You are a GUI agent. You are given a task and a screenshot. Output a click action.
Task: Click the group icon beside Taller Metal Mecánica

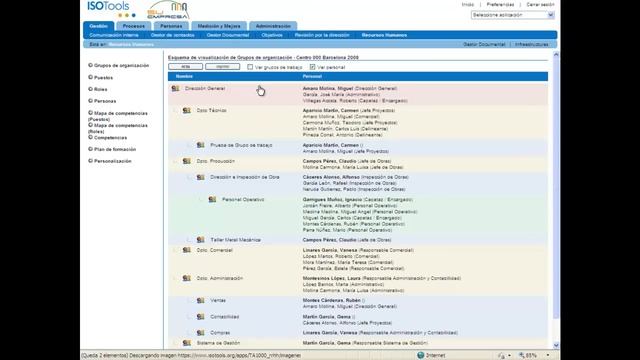[x=201, y=240]
